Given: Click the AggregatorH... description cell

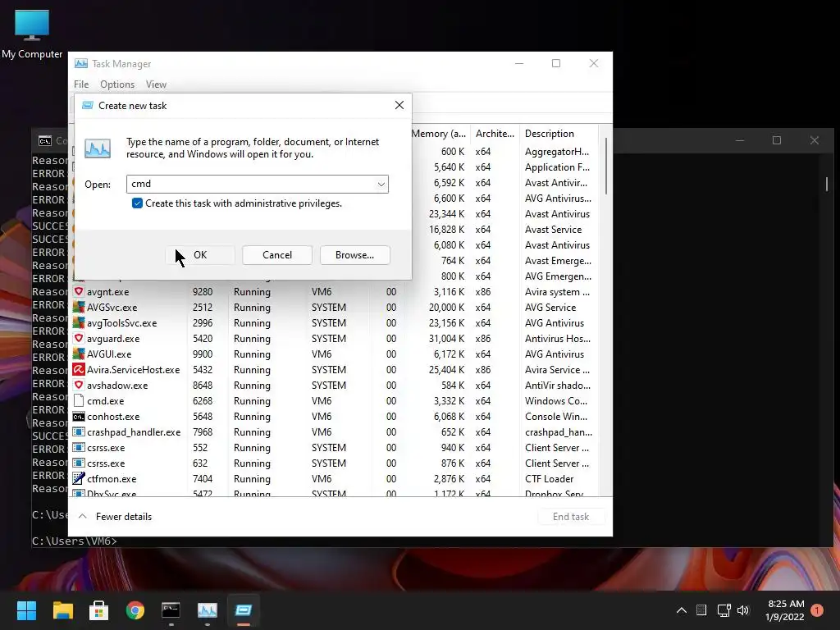Looking at the screenshot, I should tap(557, 152).
